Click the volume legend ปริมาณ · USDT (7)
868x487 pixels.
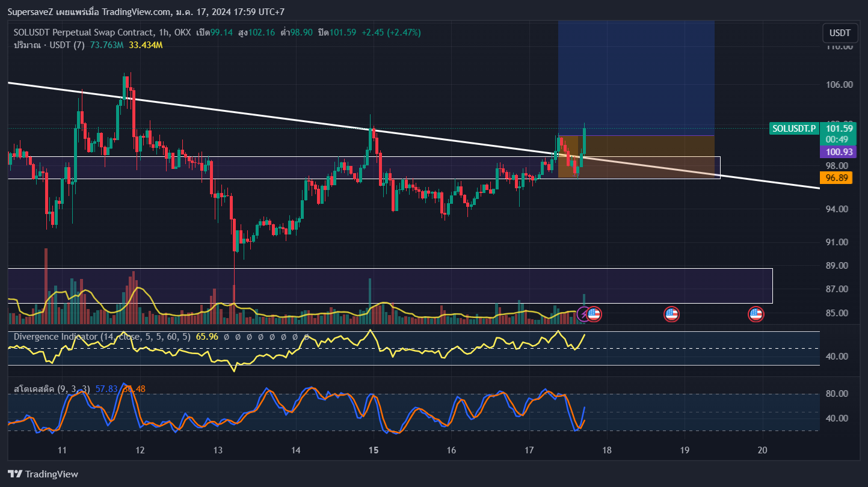(49, 45)
